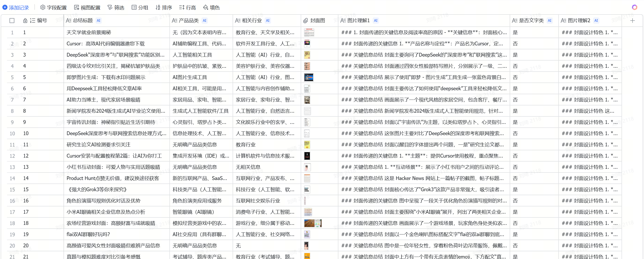644x259 pixels.
Task: Click the lock icon in 编号 header
Action: tap(25, 21)
